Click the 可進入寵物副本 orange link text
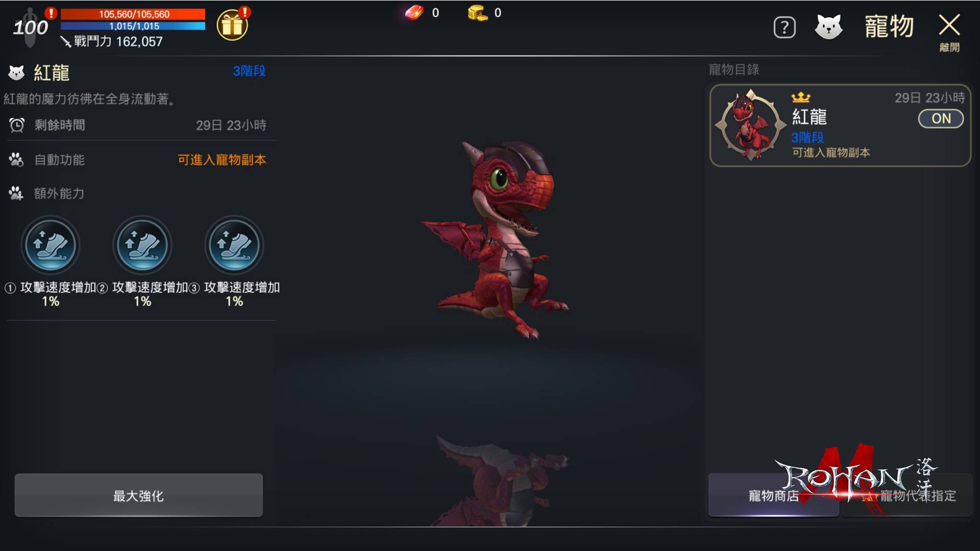 (x=222, y=160)
